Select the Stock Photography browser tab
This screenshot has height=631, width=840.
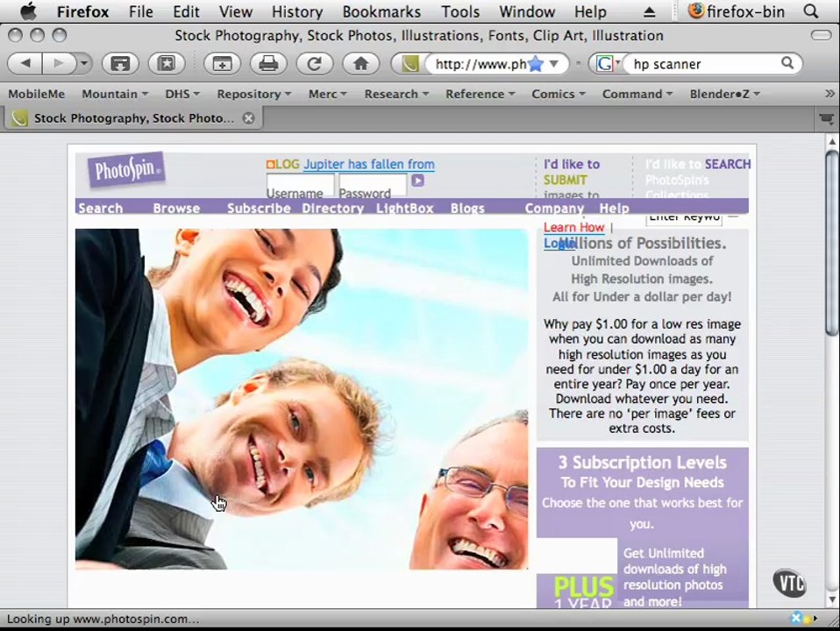134,117
